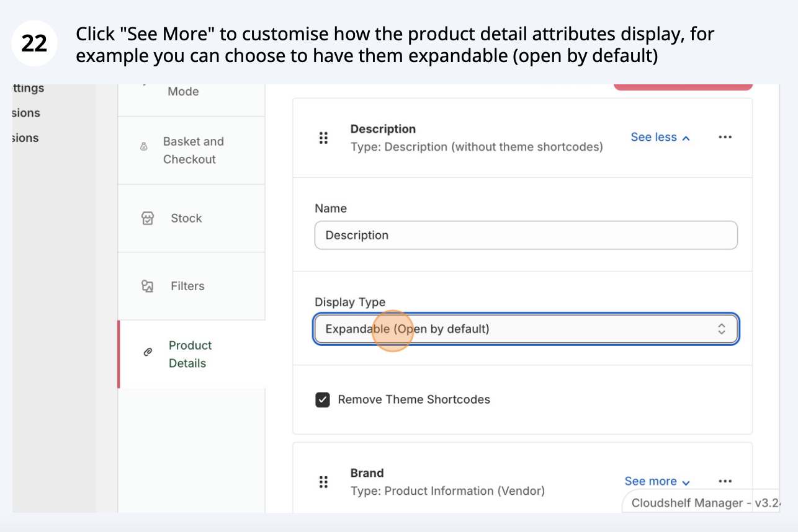
Task: Open the Mode tab
Action: (x=192, y=99)
